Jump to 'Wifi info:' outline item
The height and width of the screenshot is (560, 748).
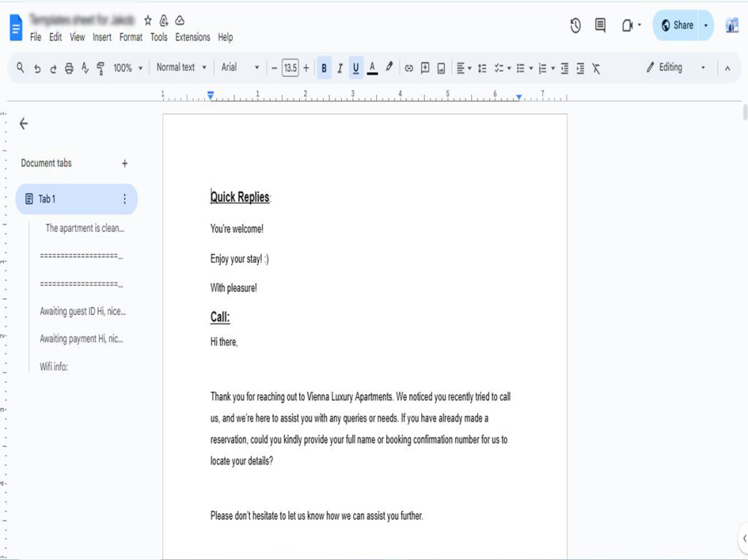point(53,366)
